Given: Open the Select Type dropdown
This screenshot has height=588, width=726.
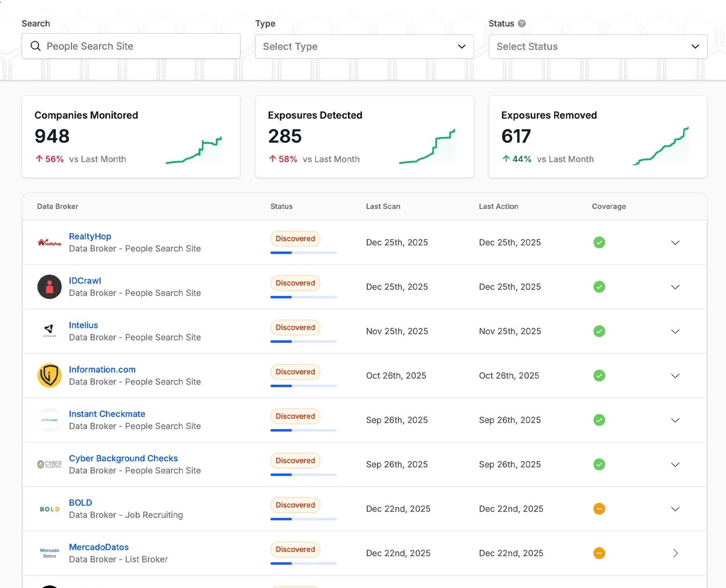Looking at the screenshot, I should (x=364, y=46).
